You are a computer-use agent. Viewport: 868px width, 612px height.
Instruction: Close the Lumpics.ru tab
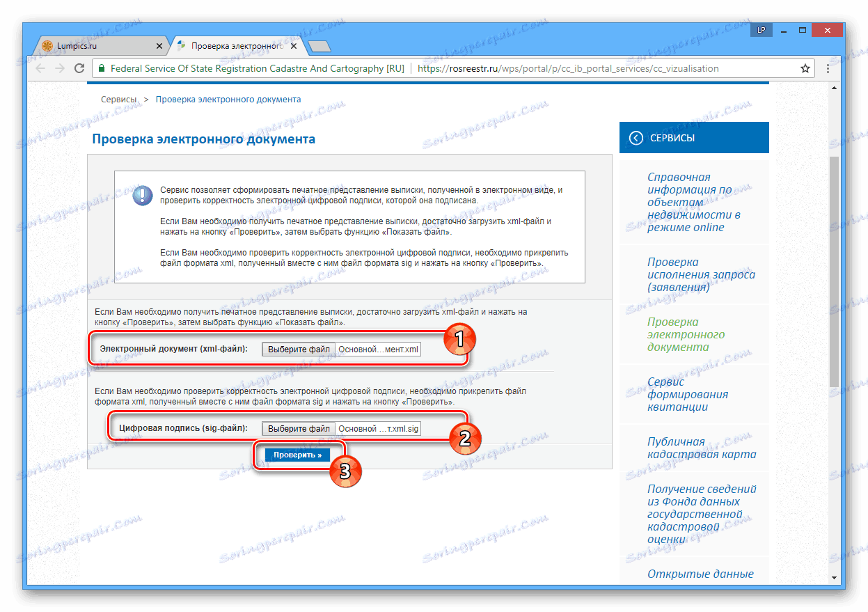click(x=159, y=46)
